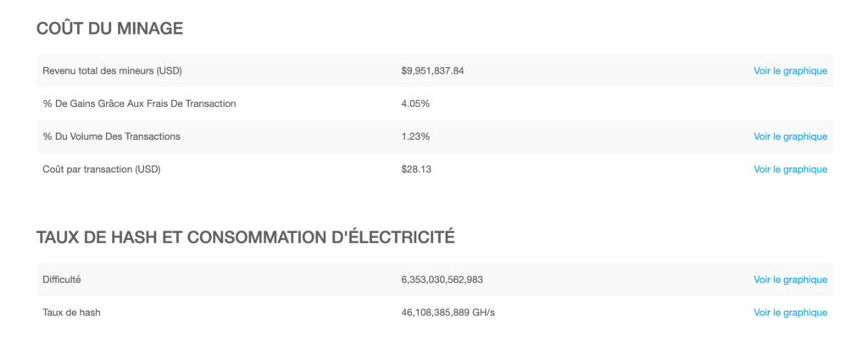Click the COÛT DU MINAGE heading

coord(109,28)
